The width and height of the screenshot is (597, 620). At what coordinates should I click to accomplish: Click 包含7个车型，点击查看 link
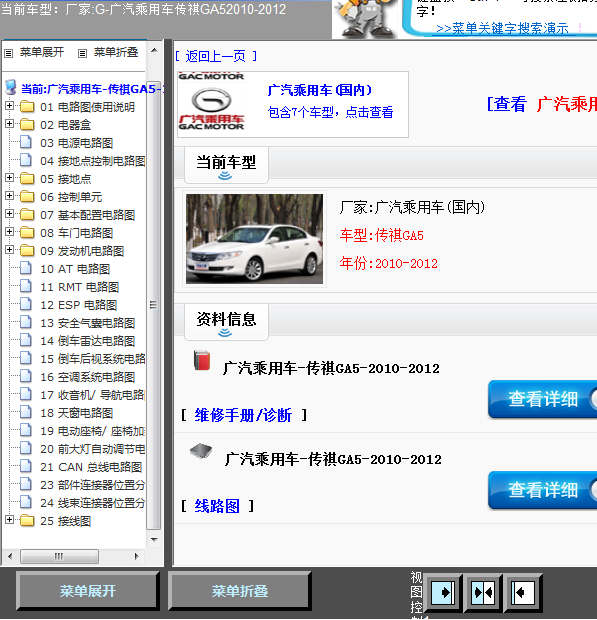pyautogui.click(x=331, y=112)
